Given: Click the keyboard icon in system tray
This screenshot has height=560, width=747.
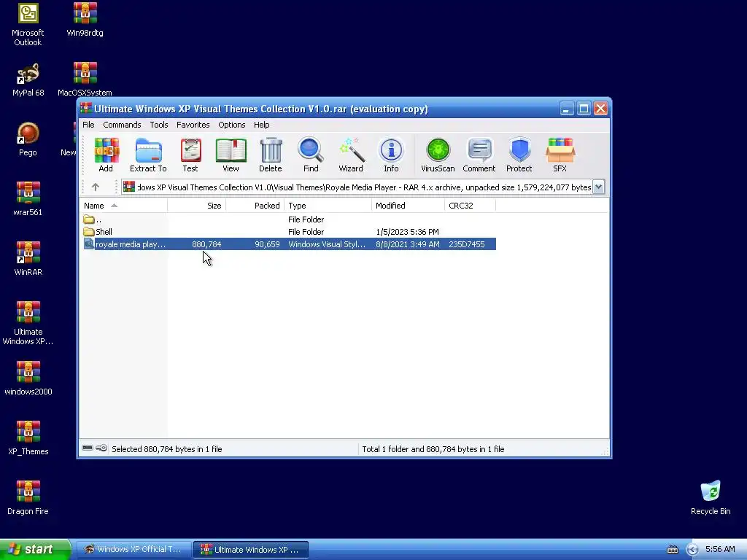Looking at the screenshot, I should pos(673,550).
